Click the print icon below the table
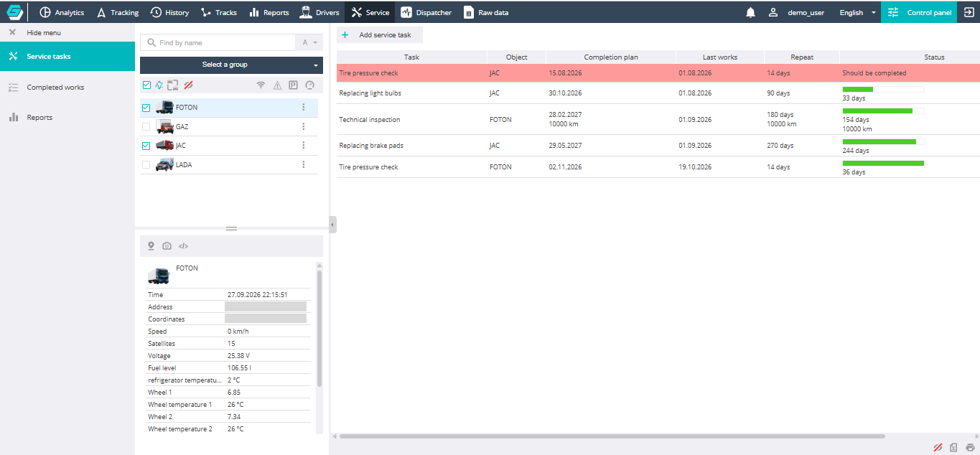 970,448
